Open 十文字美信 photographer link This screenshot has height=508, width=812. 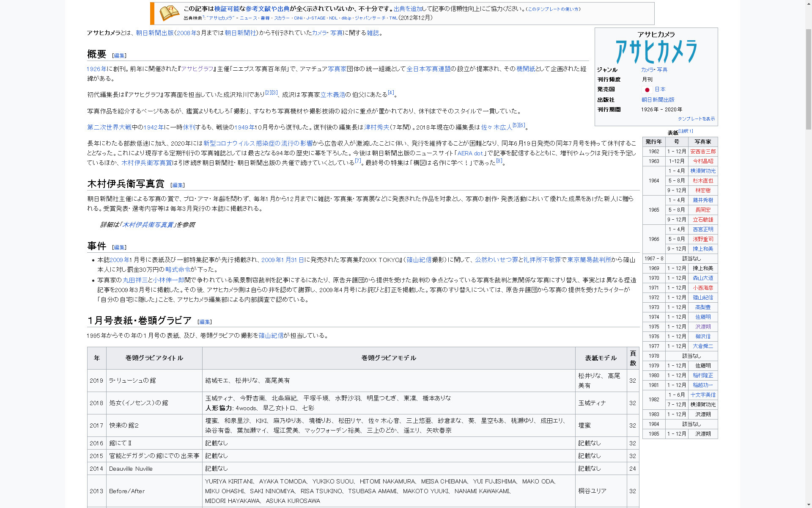pos(703,395)
